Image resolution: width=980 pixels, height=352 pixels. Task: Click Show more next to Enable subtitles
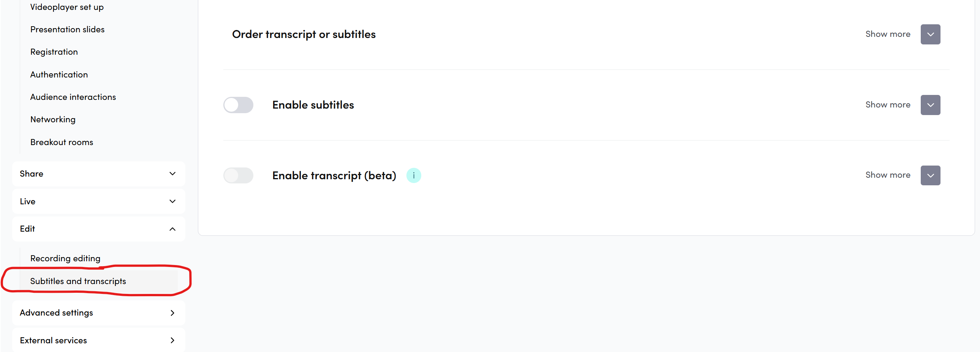888,105
